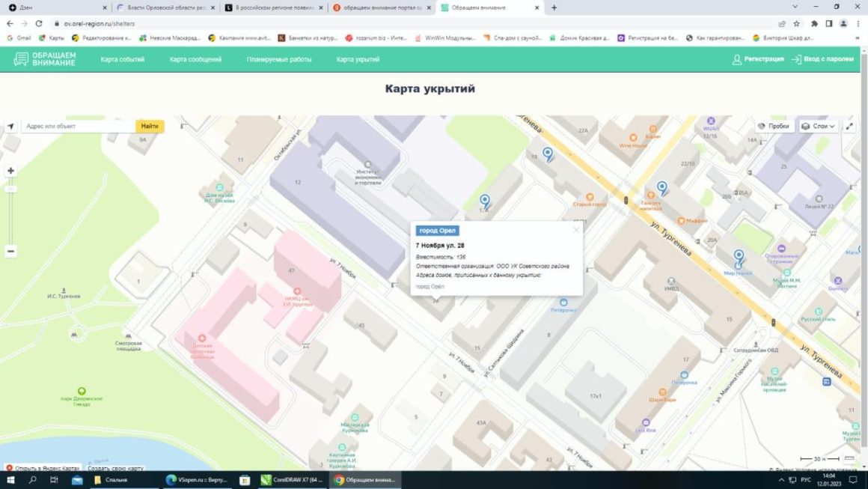Click the Регистрация link in header

(758, 59)
